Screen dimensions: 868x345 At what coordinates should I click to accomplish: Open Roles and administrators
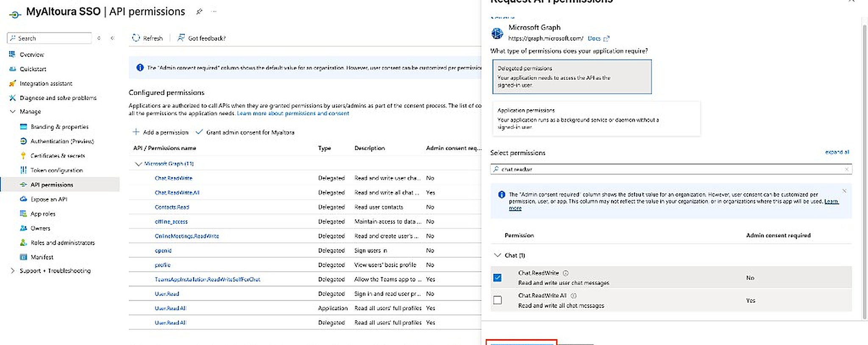click(62, 242)
